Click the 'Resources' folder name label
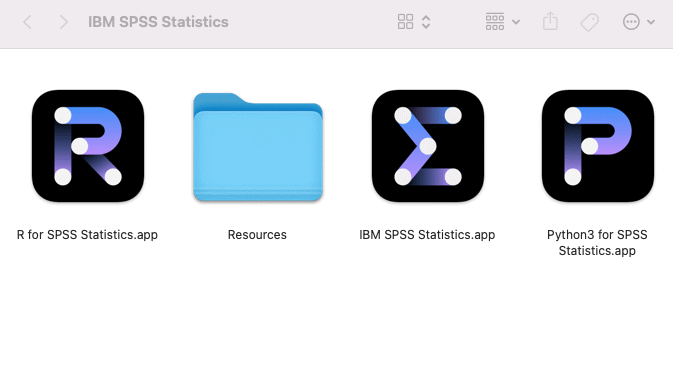673x373 pixels. (x=257, y=235)
